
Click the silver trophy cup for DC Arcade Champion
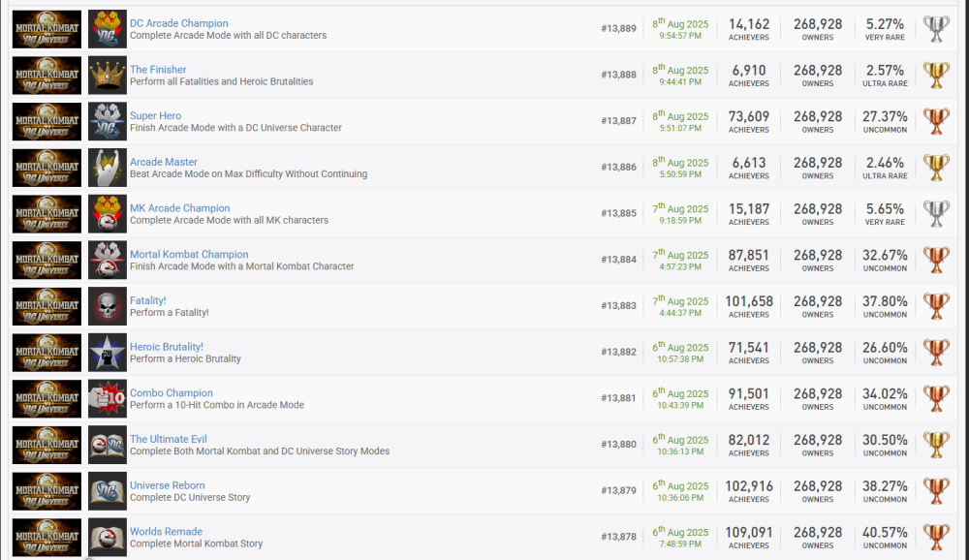pos(936,29)
